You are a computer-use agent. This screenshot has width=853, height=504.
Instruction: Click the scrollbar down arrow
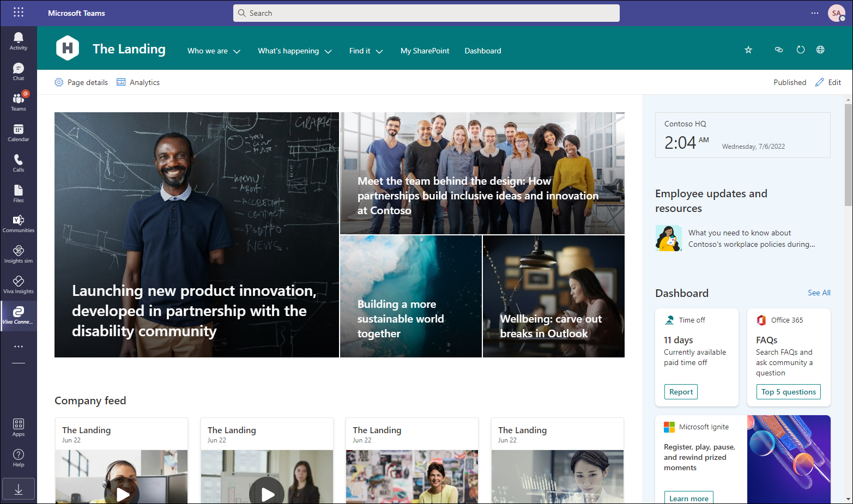click(848, 499)
